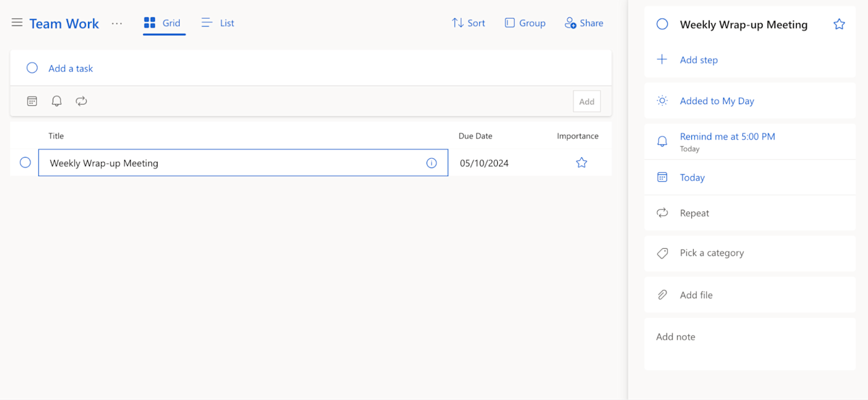This screenshot has height=400, width=868.
Task: Switch to the Grid view tab
Action: (163, 23)
